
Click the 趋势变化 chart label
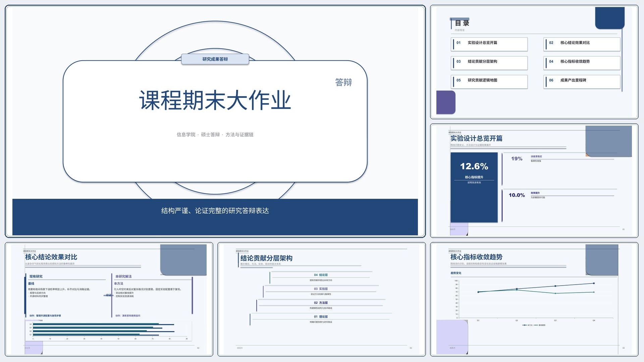coord(456,273)
